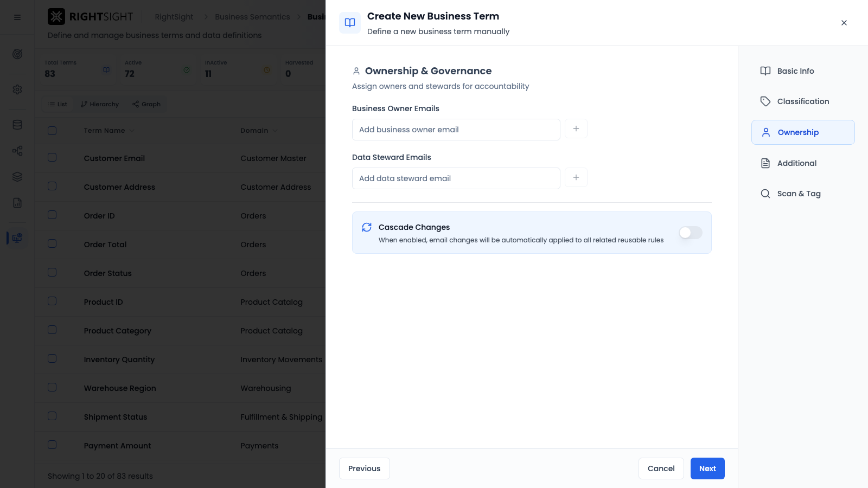
Task: Focus the data steward email field
Action: [456, 178]
